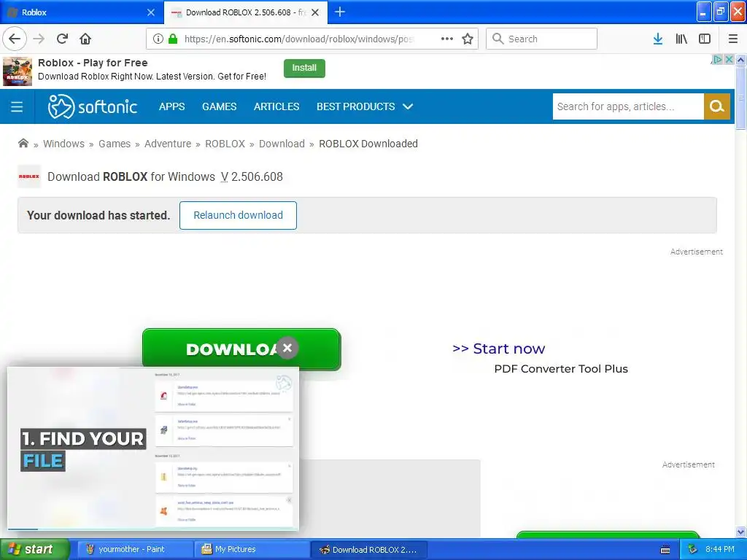Click Download ROBLOX taskbar button

coord(368,550)
